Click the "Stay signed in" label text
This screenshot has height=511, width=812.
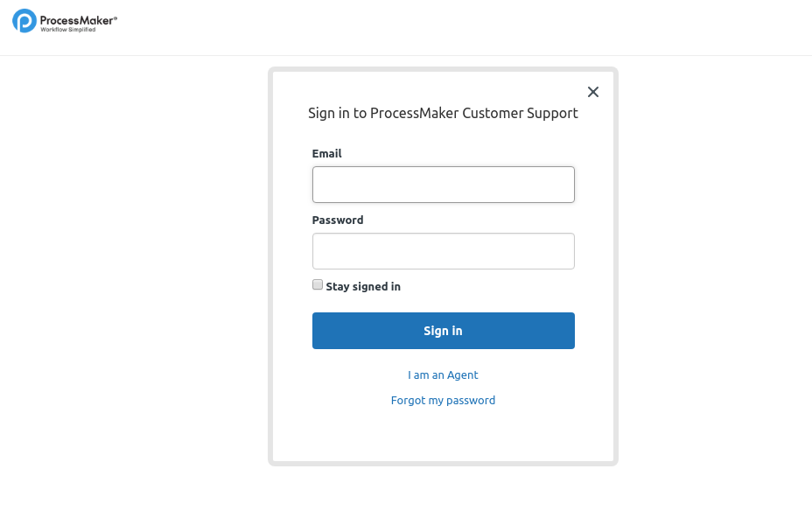point(363,287)
